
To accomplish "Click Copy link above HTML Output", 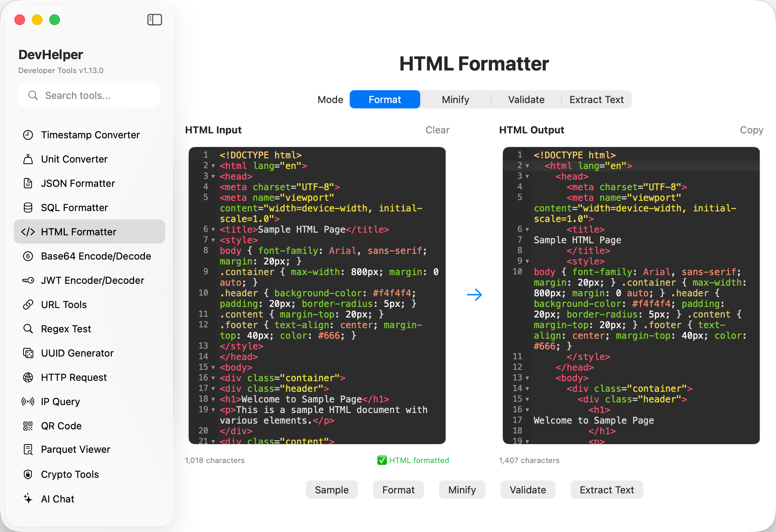I will (x=751, y=130).
